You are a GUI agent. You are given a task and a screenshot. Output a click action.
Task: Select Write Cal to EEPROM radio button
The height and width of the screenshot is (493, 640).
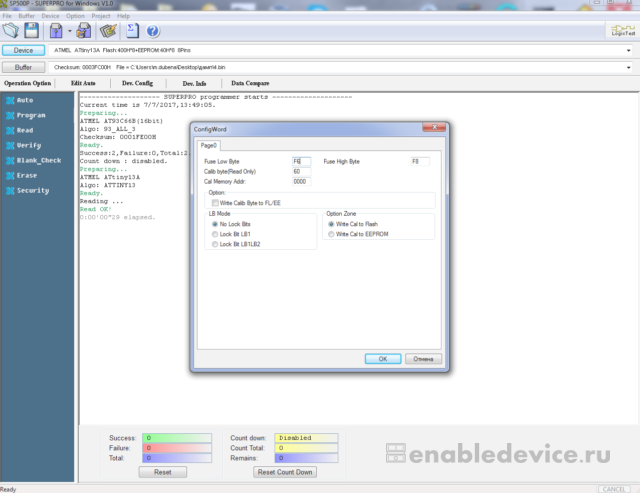point(331,234)
